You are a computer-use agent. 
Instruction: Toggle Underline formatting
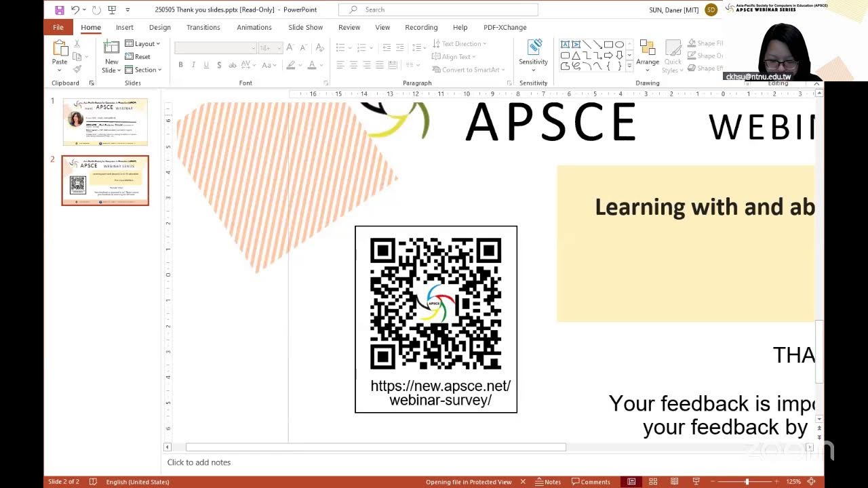[206, 65]
